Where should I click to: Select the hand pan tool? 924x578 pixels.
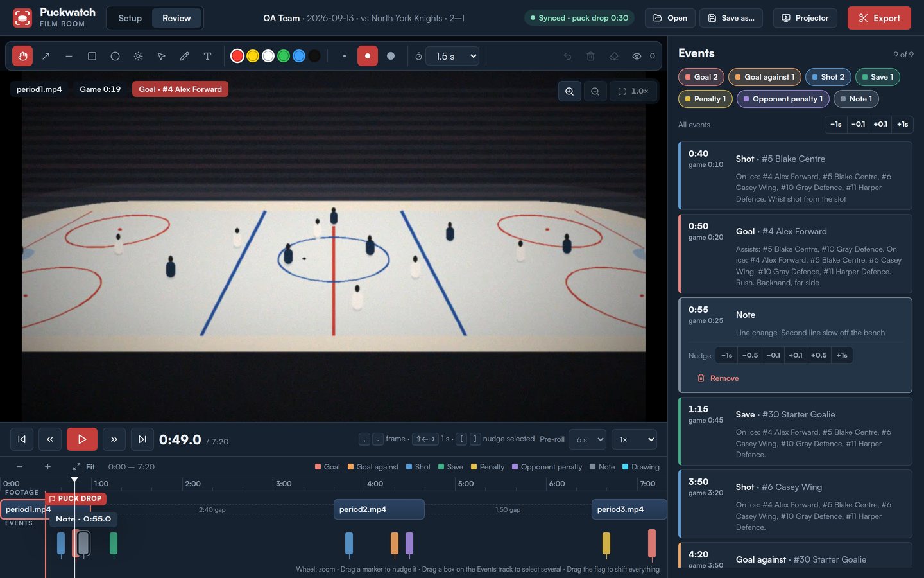(22, 57)
